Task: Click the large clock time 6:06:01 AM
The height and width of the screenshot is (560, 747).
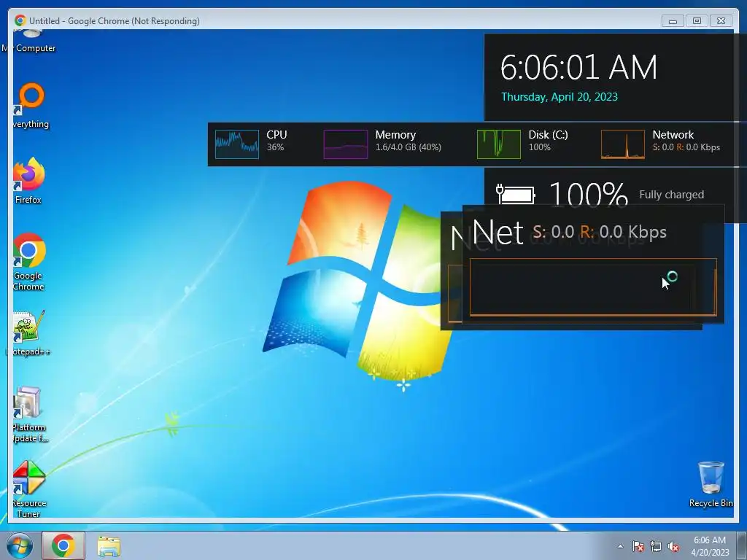Action: click(x=578, y=67)
